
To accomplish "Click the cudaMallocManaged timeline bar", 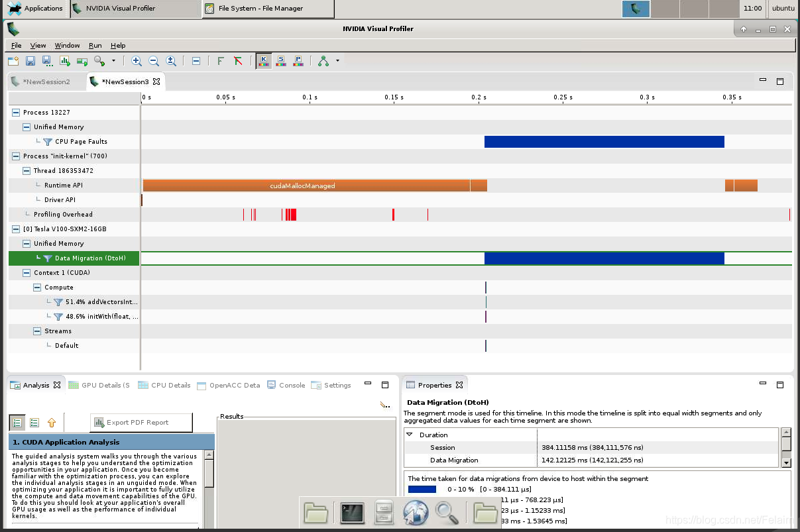I will coord(306,186).
